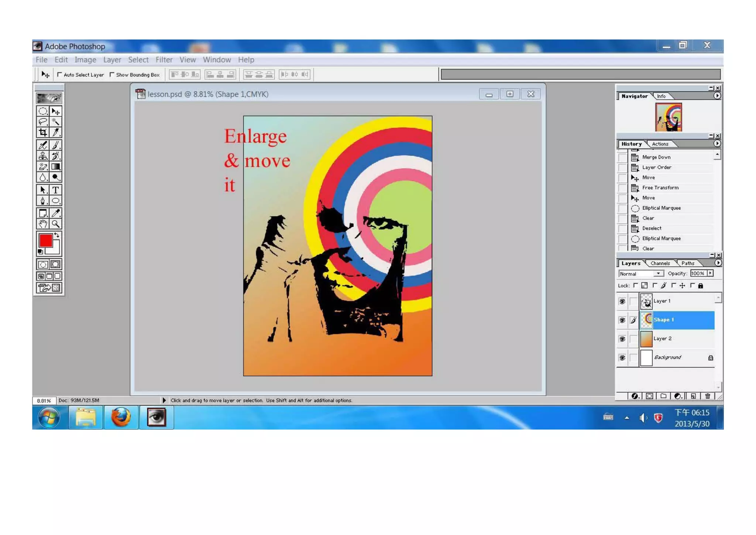Check Lock transparent pixels box
Screen dimensions: 756x535
click(635, 285)
